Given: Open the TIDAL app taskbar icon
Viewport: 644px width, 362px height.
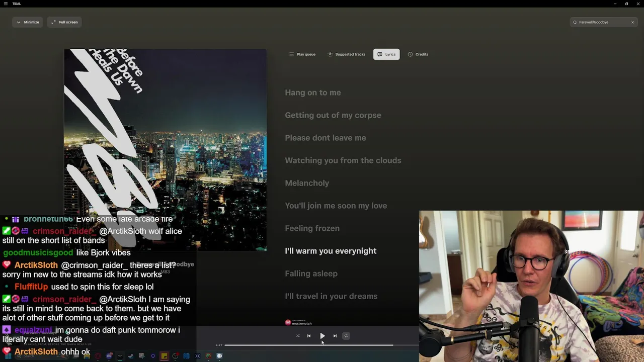Looking at the screenshot, I should coord(120,356).
